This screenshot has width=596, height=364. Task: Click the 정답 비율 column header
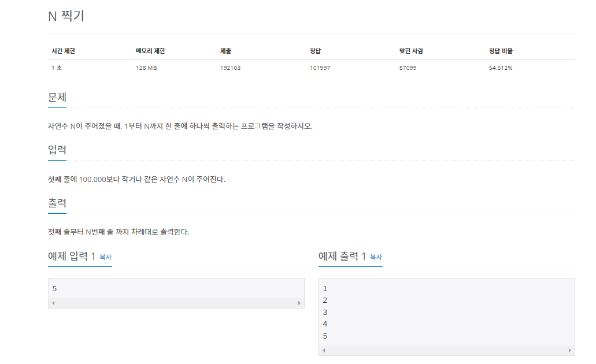501,51
